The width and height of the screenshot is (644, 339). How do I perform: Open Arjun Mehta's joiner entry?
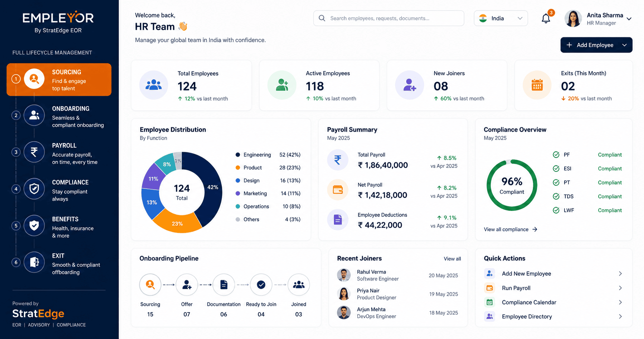click(398, 313)
